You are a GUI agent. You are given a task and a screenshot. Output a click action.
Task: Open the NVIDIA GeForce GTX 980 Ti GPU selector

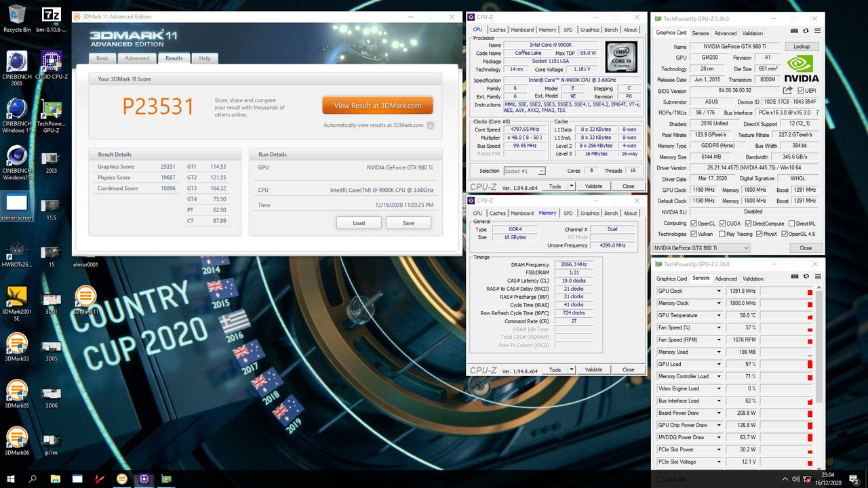[x=701, y=248]
